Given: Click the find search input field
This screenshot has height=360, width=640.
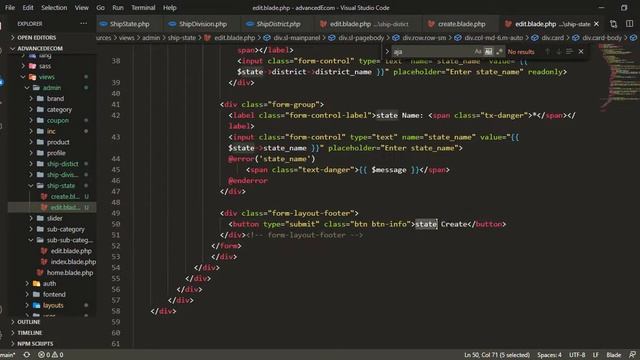Looking at the screenshot, I should (x=433, y=52).
